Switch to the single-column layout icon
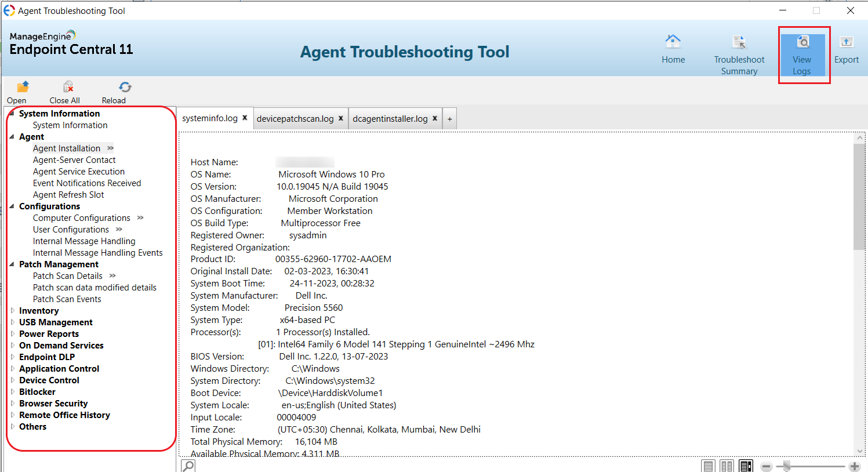The width and height of the screenshot is (868, 472). coord(708,466)
